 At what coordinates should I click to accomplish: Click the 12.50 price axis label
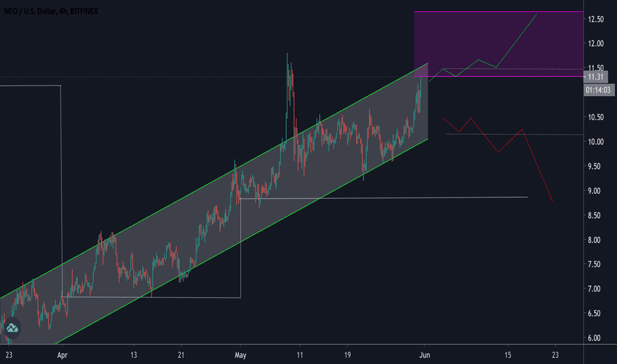(596, 19)
